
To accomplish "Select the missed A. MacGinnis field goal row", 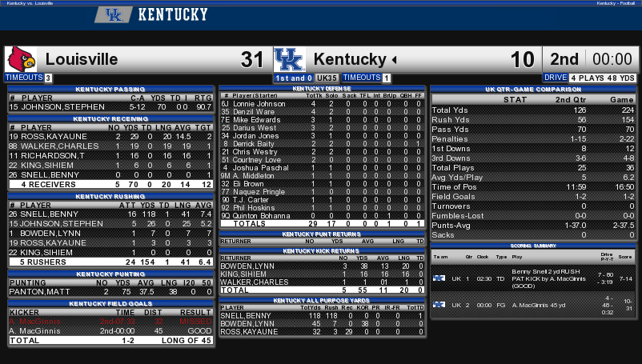I will 110,322.
